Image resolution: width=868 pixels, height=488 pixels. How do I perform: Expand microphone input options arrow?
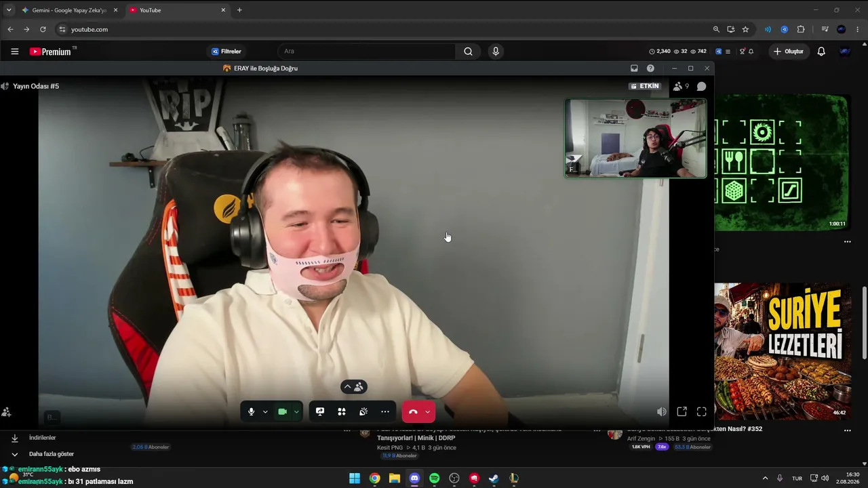click(x=265, y=411)
